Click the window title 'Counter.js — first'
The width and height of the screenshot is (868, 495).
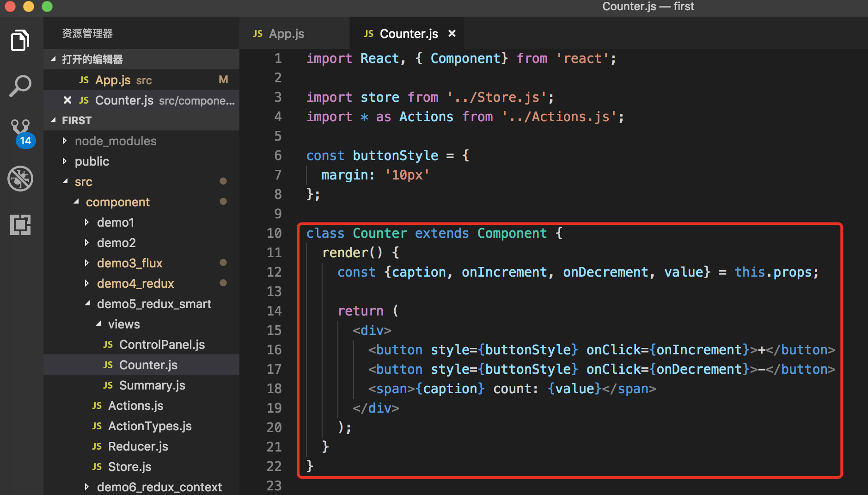point(648,6)
